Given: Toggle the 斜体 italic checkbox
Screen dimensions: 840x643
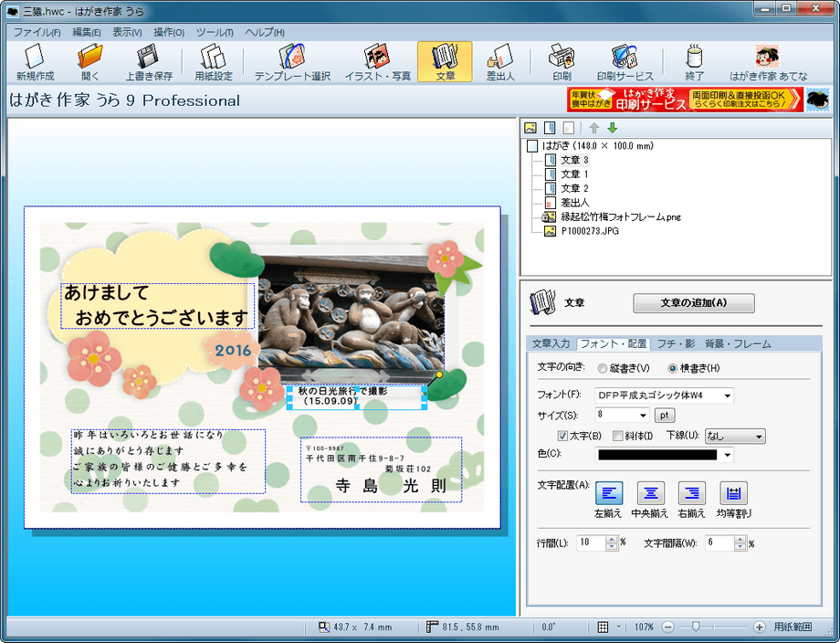Looking at the screenshot, I should point(618,436).
